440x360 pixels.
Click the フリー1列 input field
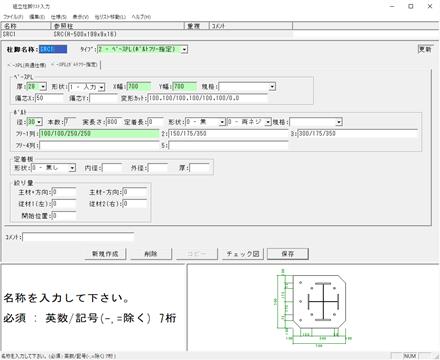click(99, 134)
